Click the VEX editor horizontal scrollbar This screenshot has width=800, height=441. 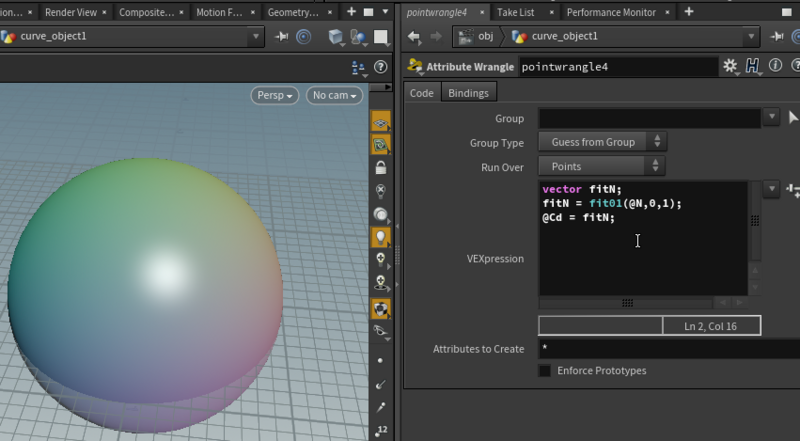tap(627, 303)
